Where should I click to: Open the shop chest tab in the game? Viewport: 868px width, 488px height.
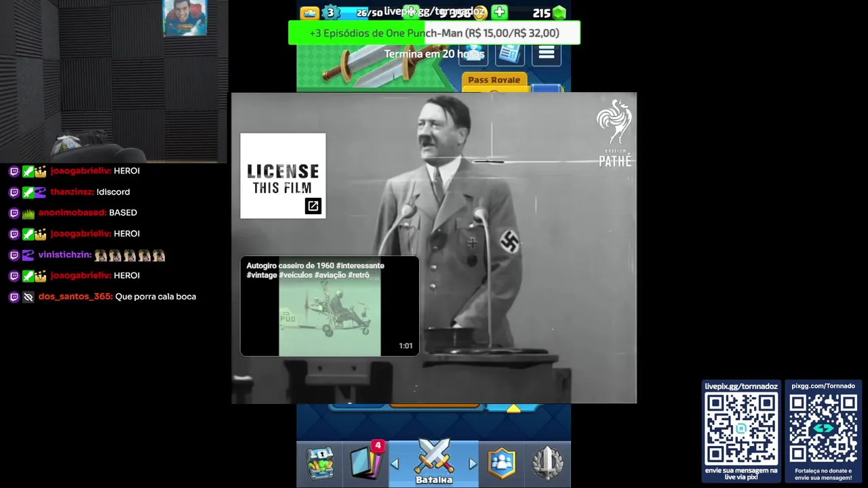[x=319, y=464]
